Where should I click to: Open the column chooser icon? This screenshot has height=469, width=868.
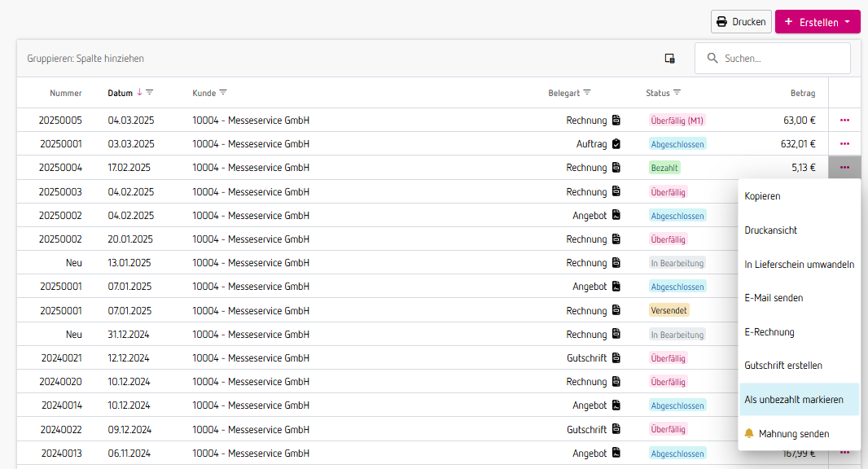click(x=669, y=58)
